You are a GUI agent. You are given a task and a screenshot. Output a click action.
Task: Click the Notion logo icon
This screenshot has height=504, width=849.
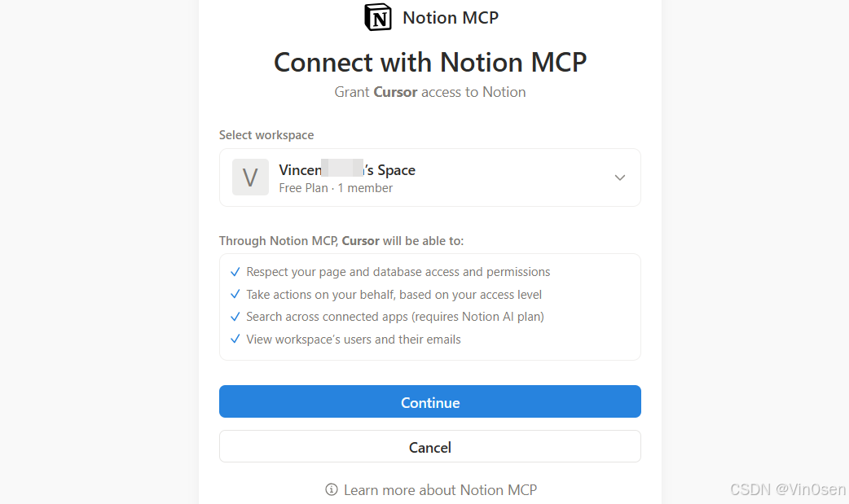pos(378,17)
